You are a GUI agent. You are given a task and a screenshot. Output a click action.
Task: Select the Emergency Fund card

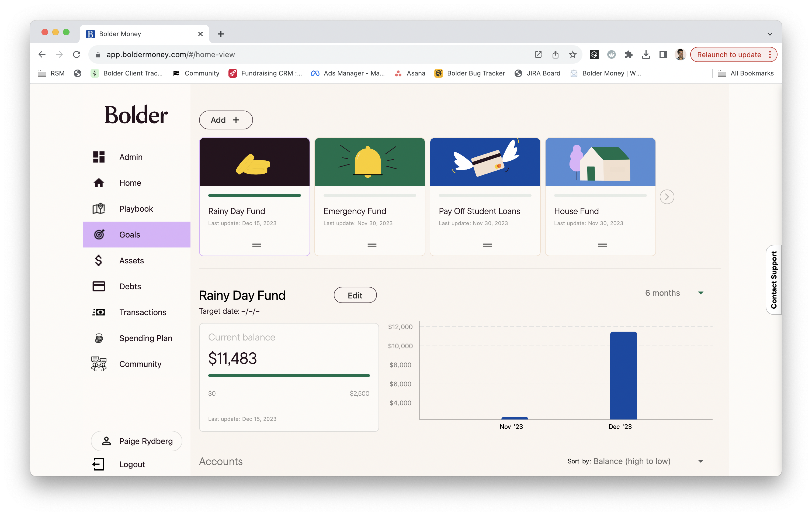(x=370, y=197)
